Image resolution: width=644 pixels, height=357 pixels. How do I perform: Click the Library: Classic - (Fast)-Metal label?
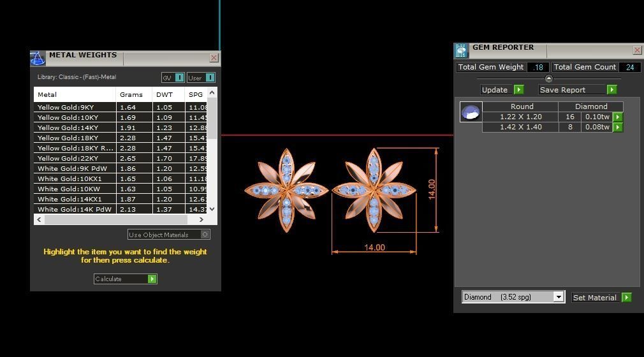[x=77, y=77]
